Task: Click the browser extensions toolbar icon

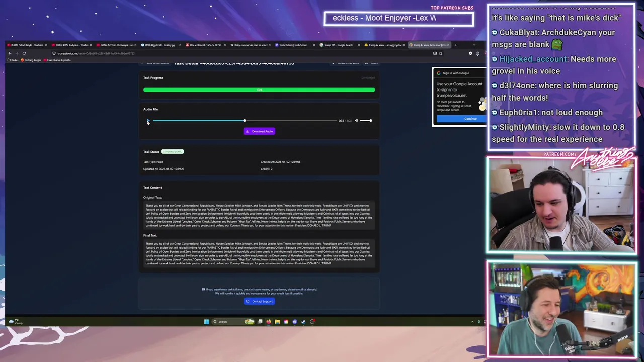Action: (x=478, y=53)
